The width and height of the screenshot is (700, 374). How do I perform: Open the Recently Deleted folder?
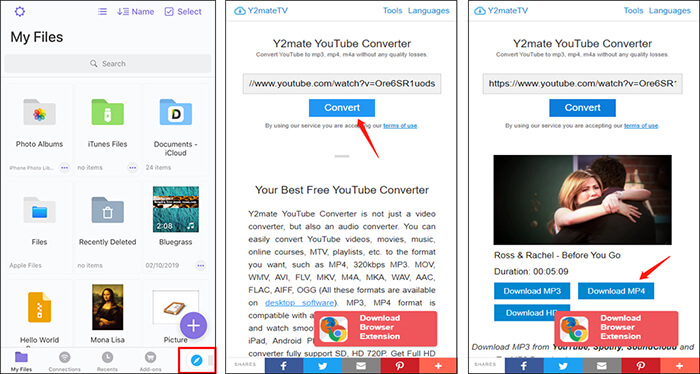click(108, 210)
